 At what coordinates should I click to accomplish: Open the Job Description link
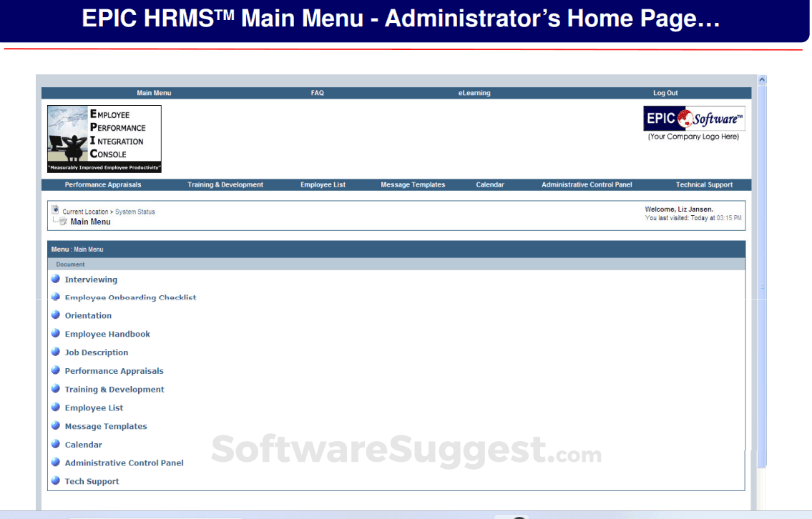point(97,352)
